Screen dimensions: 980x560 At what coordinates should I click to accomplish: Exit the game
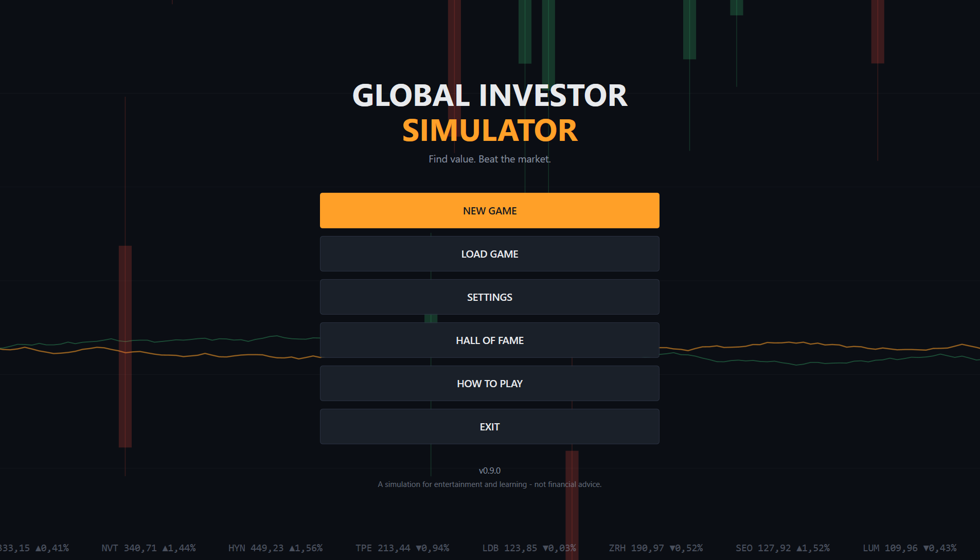pos(490,426)
